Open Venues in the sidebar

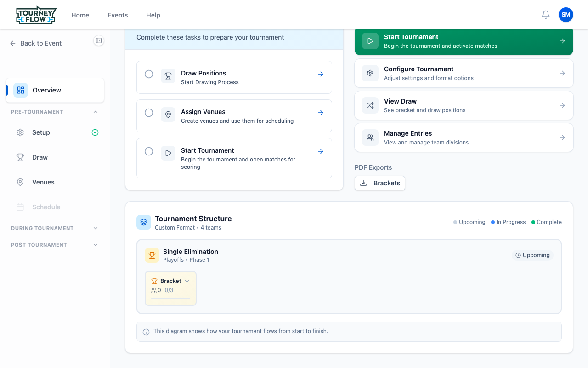(x=55, y=182)
